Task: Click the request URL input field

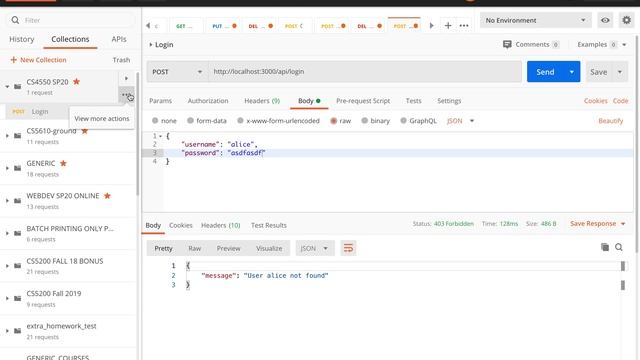Action: coord(365,72)
